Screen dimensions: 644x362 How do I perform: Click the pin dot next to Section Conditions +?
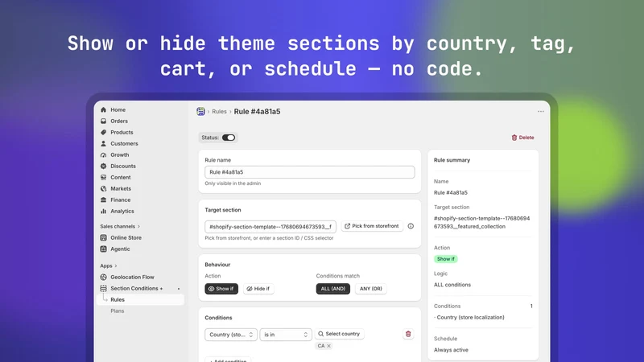(179, 289)
